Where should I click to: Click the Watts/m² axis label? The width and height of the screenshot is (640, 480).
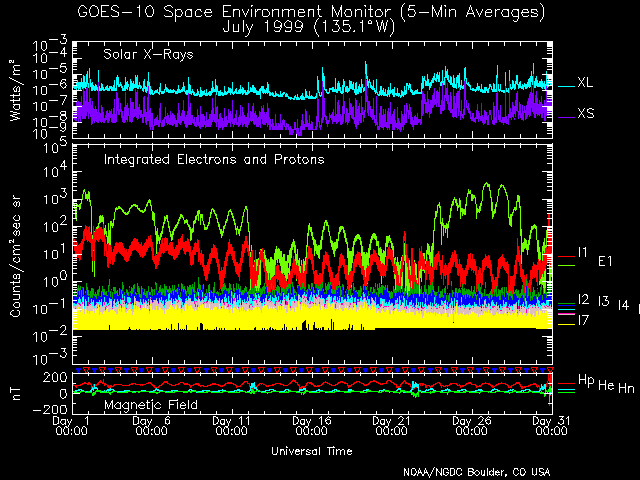[15, 90]
